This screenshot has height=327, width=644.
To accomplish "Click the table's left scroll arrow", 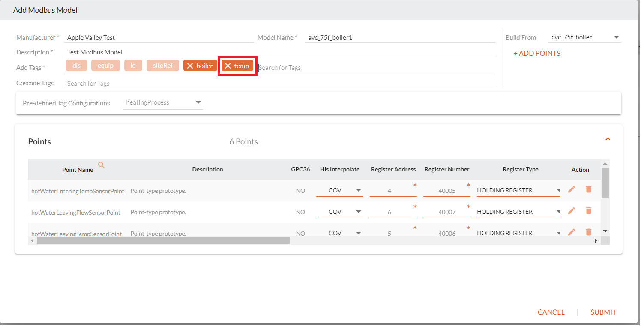I will click(x=33, y=241).
